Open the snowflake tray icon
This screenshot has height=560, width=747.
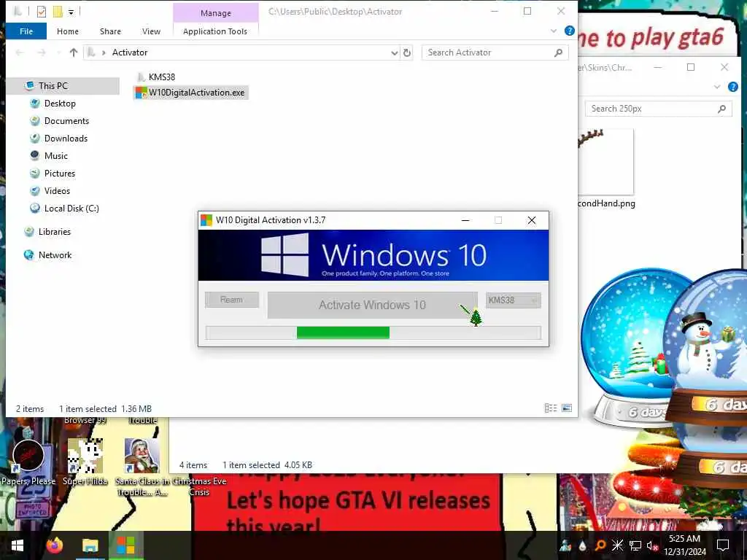[x=617, y=545]
